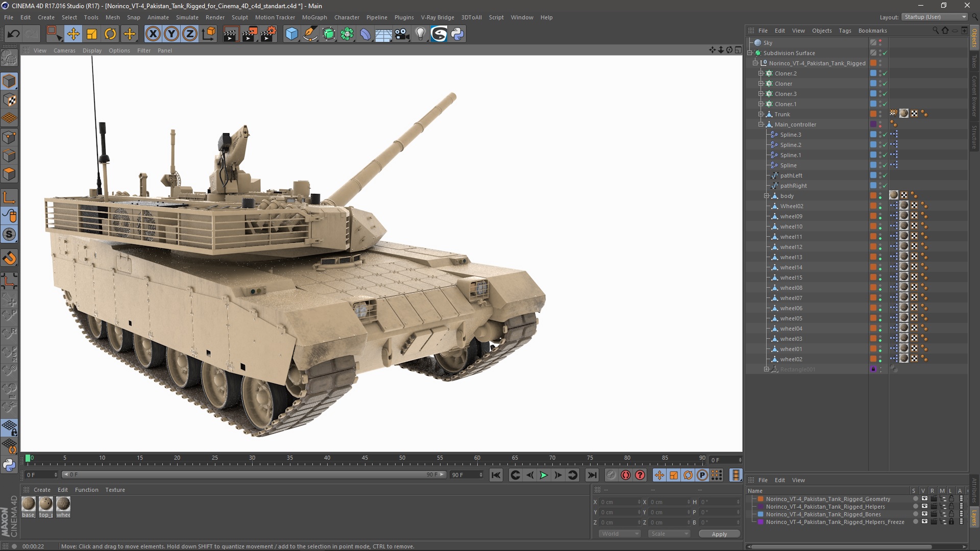Select the Move tool in top toolbar
The width and height of the screenshot is (980, 551).
point(73,34)
